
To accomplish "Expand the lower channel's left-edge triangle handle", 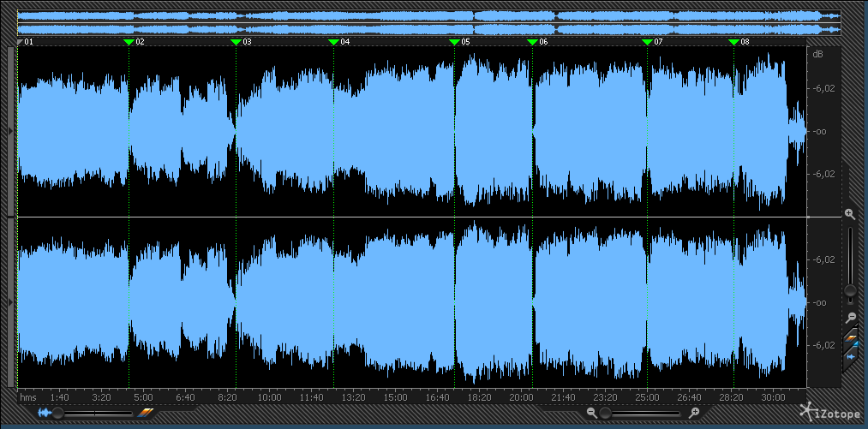I will coord(10,302).
